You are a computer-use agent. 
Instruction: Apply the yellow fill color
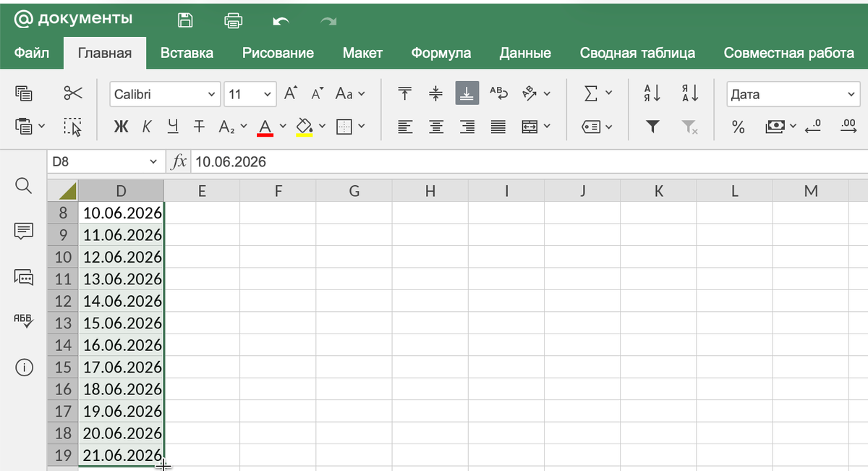[305, 127]
